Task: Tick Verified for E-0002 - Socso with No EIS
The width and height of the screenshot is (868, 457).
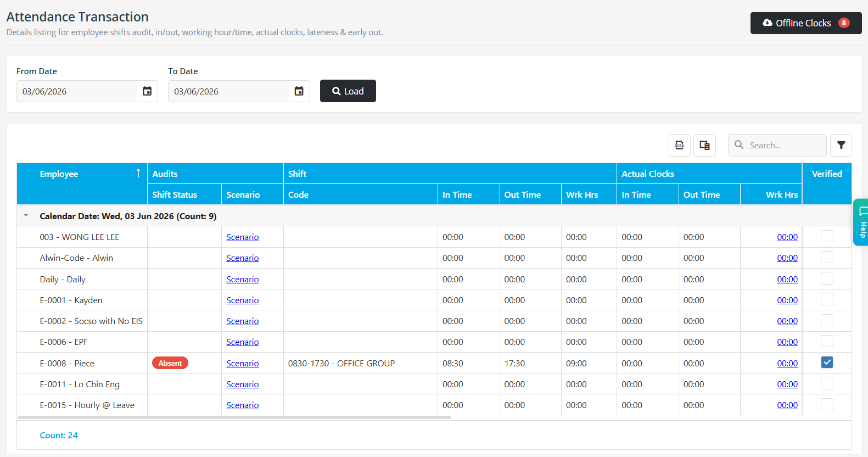Action: tap(827, 320)
